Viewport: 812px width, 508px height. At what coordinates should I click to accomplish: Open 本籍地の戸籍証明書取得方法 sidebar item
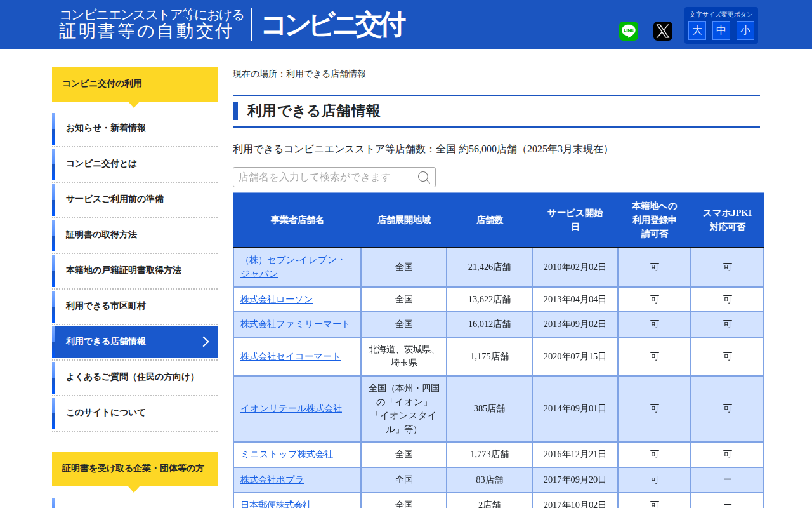click(x=124, y=271)
